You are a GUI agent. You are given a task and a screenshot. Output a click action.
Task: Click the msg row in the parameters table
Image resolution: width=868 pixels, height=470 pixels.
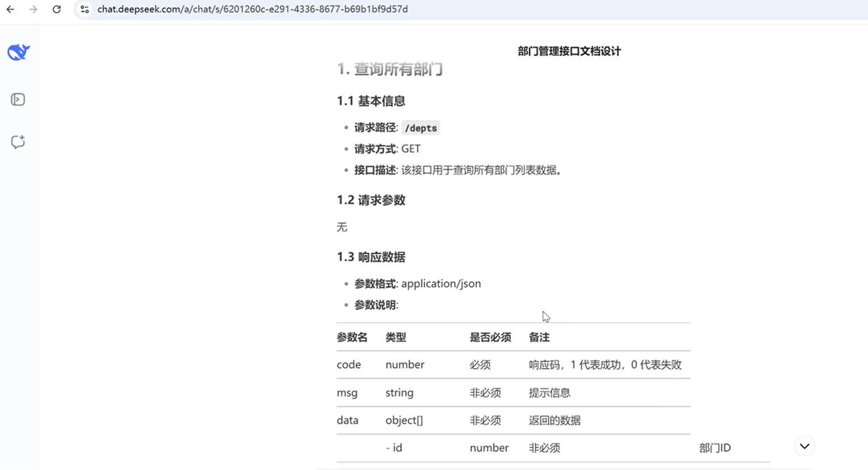tap(347, 392)
